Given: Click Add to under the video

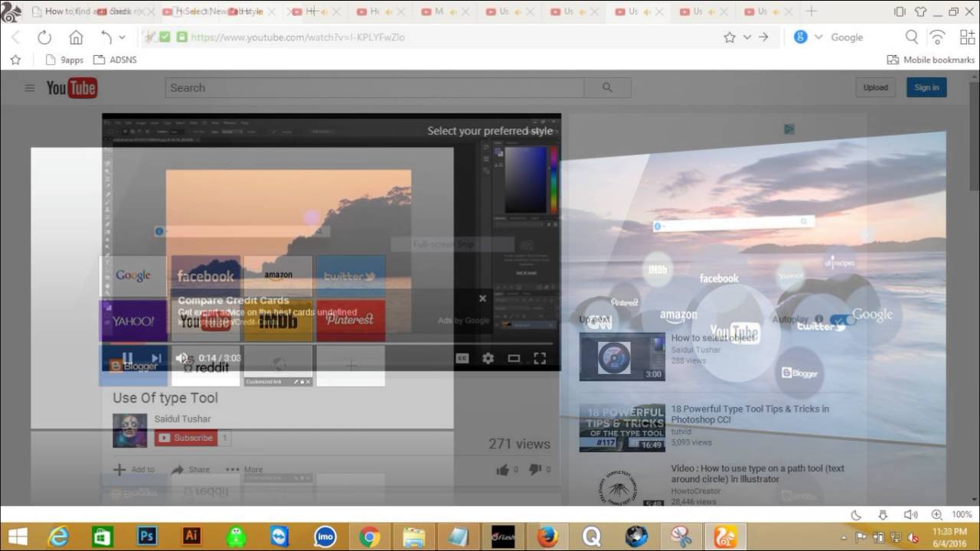Looking at the screenshot, I should (134, 469).
